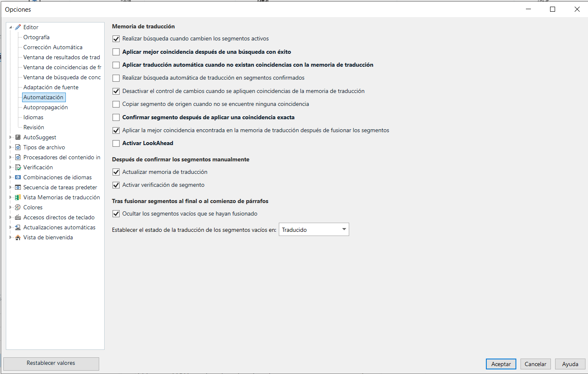This screenshot has height=374, width=588.
Task: Click the Actualizaciones automáticas icon
Action: [x=18, y=227]
